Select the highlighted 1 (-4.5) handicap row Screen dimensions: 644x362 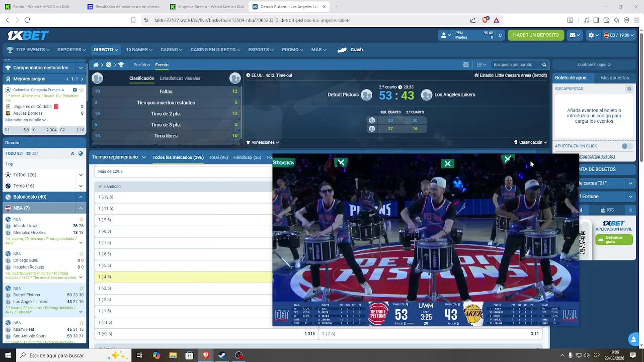tap(184, 277)
